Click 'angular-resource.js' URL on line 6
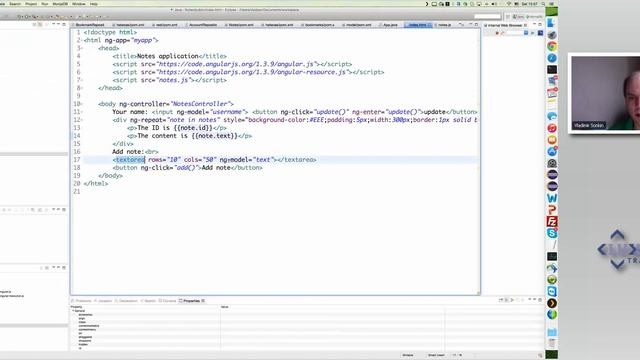This screenshot has height=360, width=640. pos(251,72)
